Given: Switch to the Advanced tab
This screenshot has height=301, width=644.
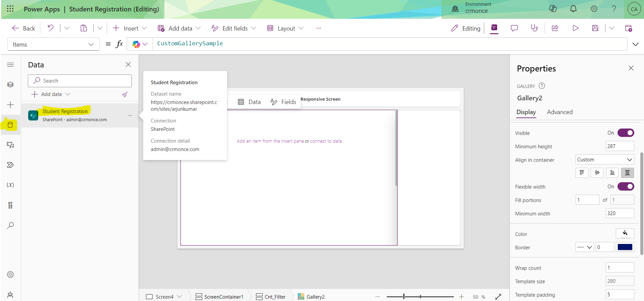Looking at the screenshot, I should click(x=560, y=112).
